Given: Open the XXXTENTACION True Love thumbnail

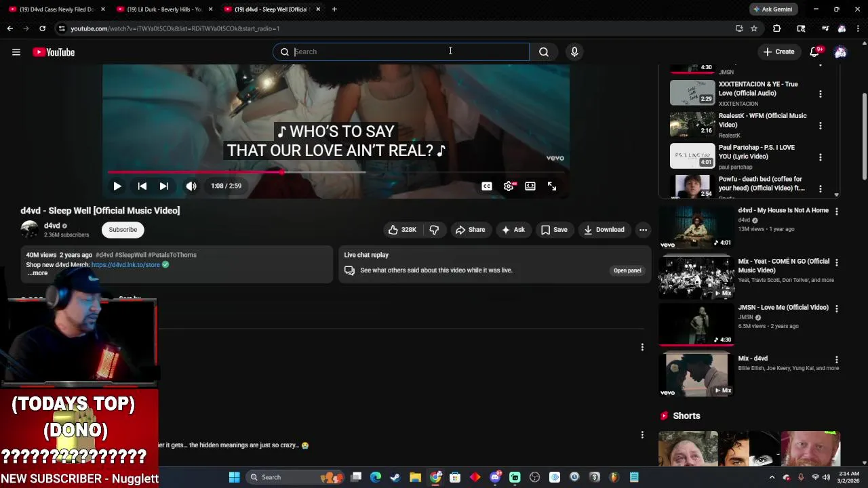Looking at the screenshot, I should click(692, 93).
